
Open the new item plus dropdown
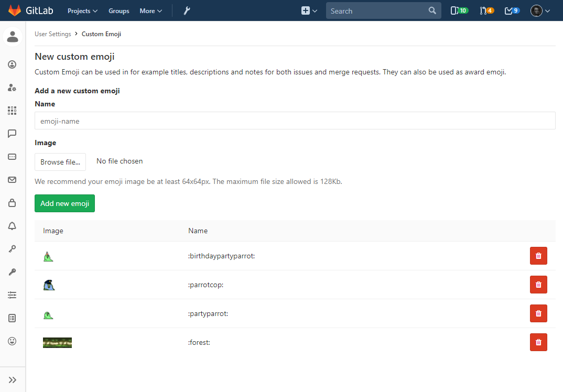[x=309, y=11]
